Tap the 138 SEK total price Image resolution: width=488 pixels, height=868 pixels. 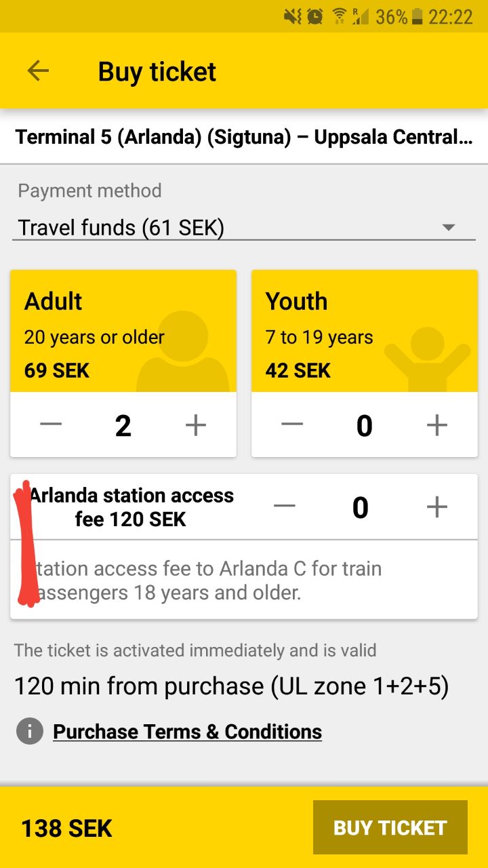click(x=66, y=828)
